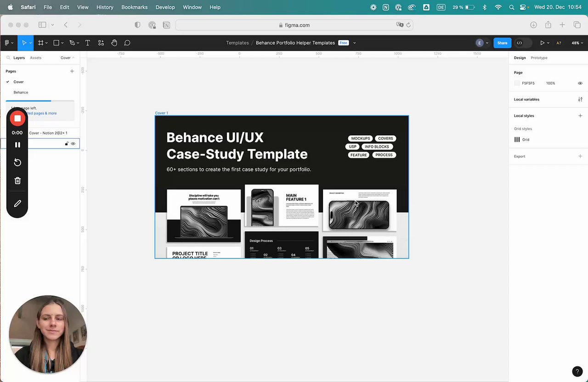Click the blue Share button
588x382 pixels.
point(502,43)
